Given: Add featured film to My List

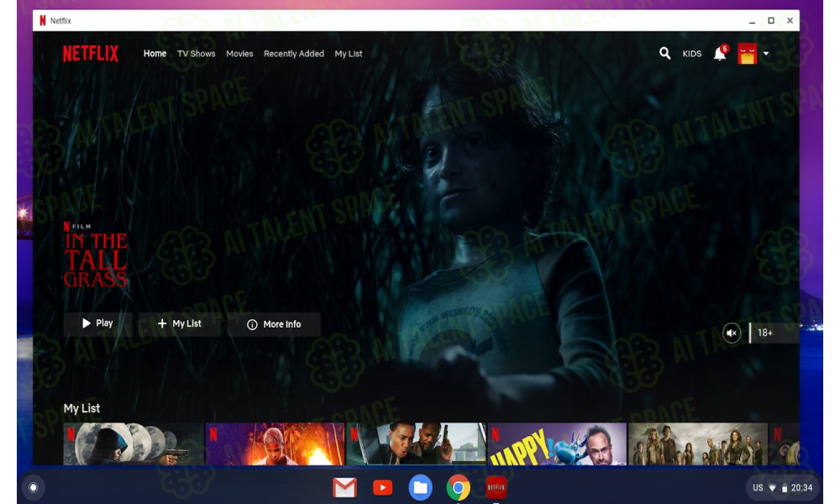Looking at the screenshot, I should (180, 323).
